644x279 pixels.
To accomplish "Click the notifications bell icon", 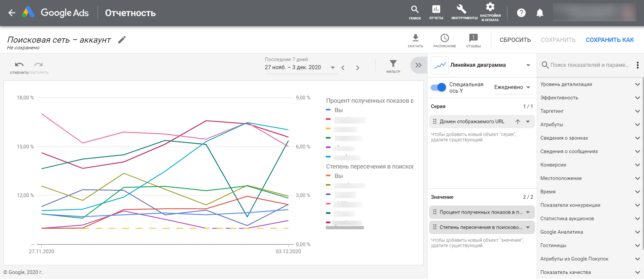I will [x=539, y=13].
